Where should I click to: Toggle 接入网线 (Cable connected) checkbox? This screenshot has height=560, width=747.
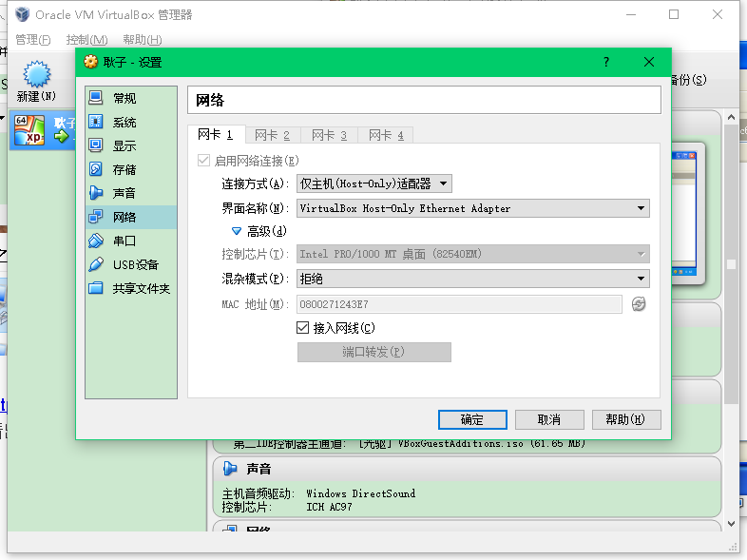point(302,327)
